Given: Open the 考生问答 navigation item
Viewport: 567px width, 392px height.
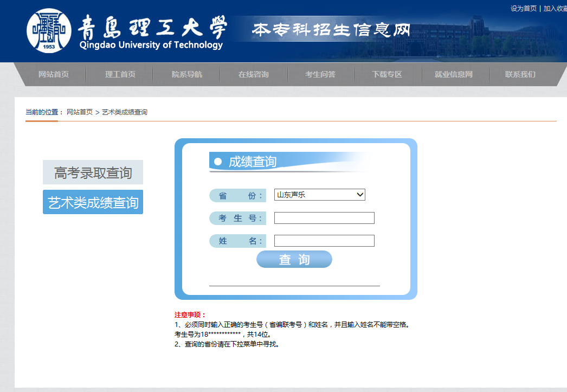Looking at the screenshot, I should pyautogui.click(x=320, y=74).
